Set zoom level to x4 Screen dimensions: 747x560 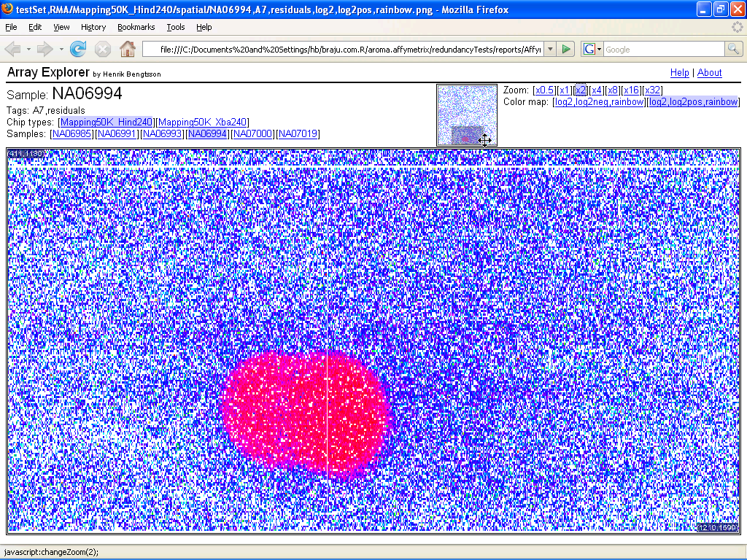click(x=597, y=90)
